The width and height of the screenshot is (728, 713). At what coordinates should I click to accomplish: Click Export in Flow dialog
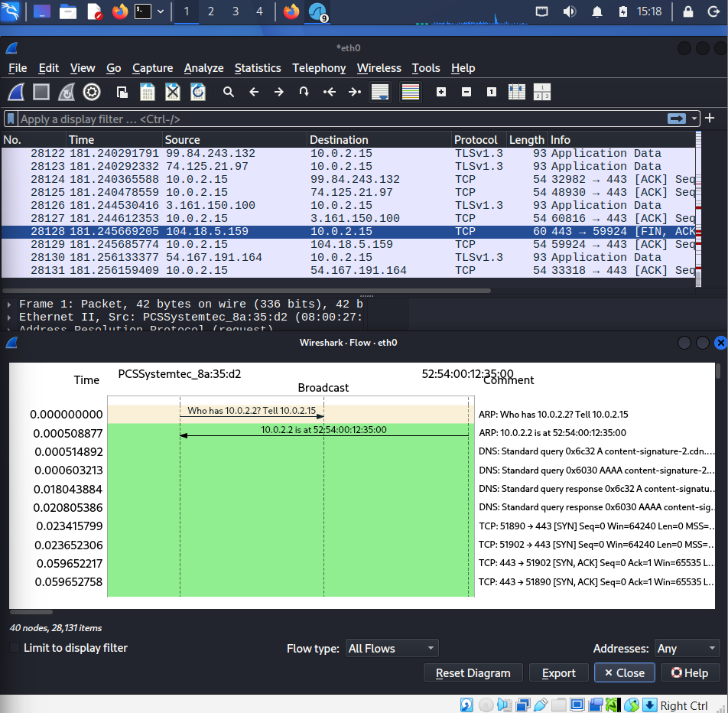point(558,672)
